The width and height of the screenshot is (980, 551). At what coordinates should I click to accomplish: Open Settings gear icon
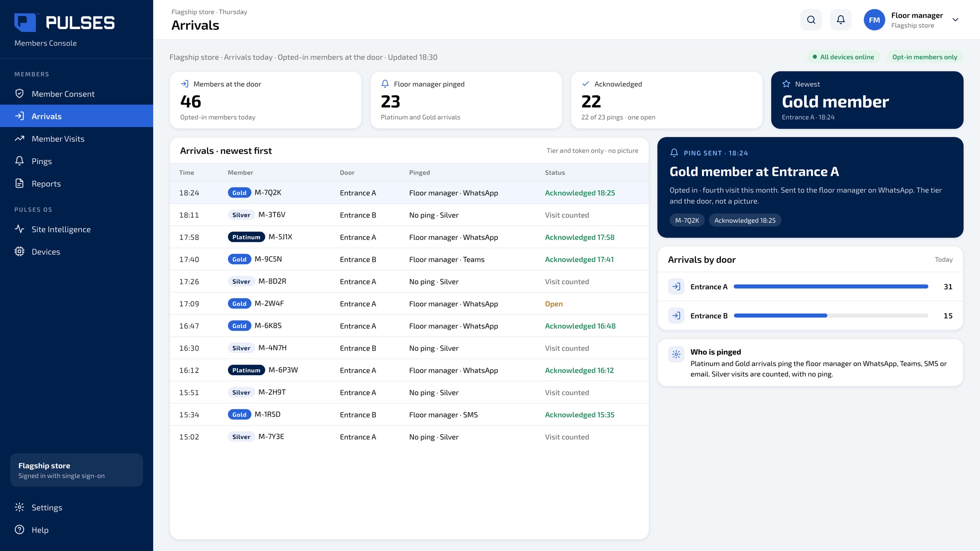click(x=19, y=507)
